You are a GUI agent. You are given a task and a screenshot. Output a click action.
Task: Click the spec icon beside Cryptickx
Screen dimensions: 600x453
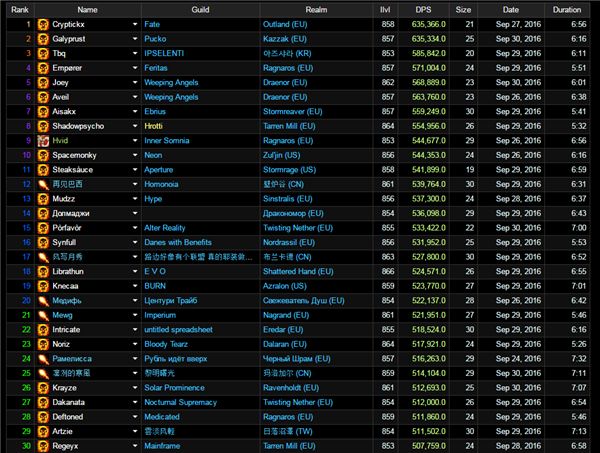coord(43,24)
